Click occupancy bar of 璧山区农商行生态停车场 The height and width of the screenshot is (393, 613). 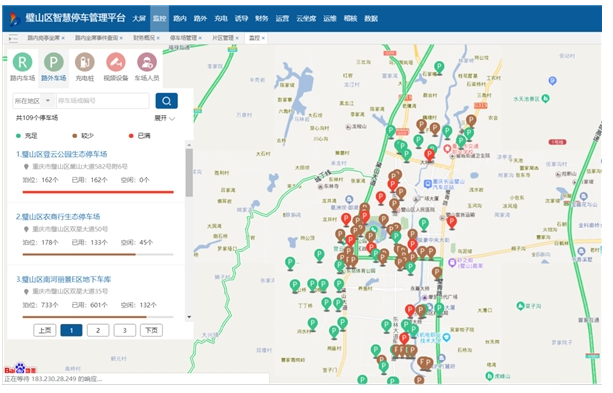tap(98, 255)
